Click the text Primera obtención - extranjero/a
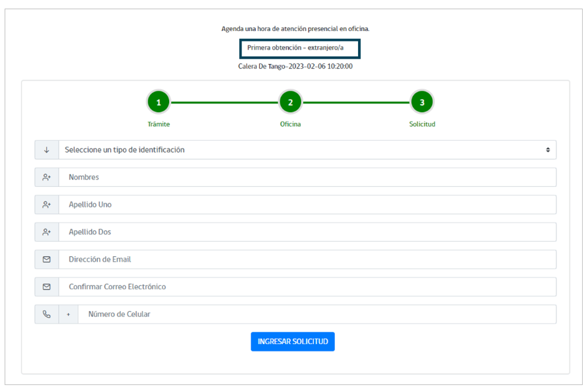The width and height of the screenshot is (588, 391). pos(295,48)
